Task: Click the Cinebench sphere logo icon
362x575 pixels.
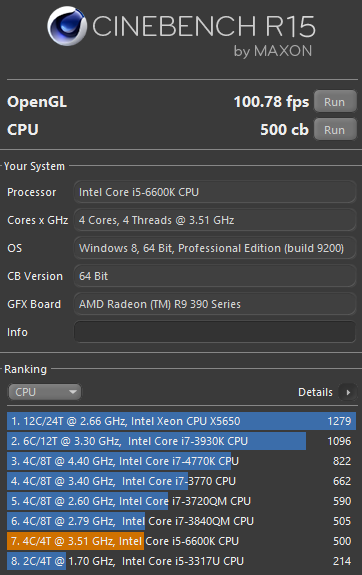Action: point(67,26)
